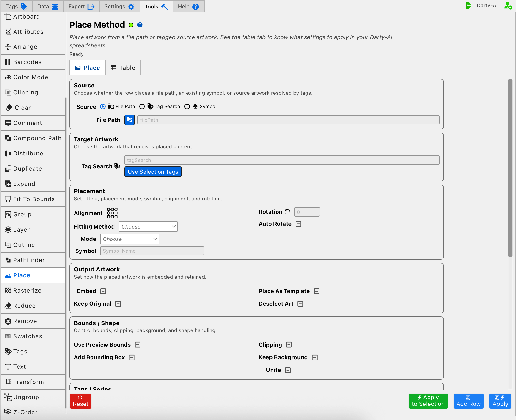Click the tagSearch input field
This screenshot has height=420, width=516.
(282, 160)
